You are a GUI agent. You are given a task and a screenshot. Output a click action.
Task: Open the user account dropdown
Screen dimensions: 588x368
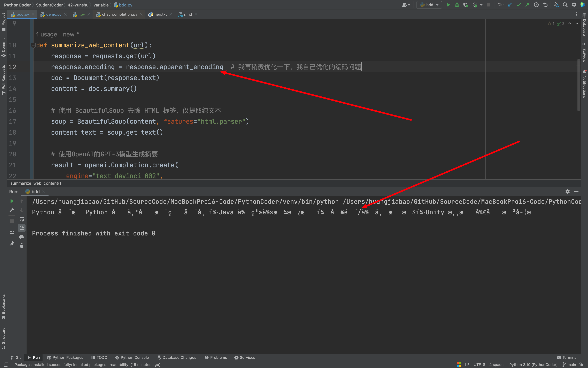tap(406, 5)
